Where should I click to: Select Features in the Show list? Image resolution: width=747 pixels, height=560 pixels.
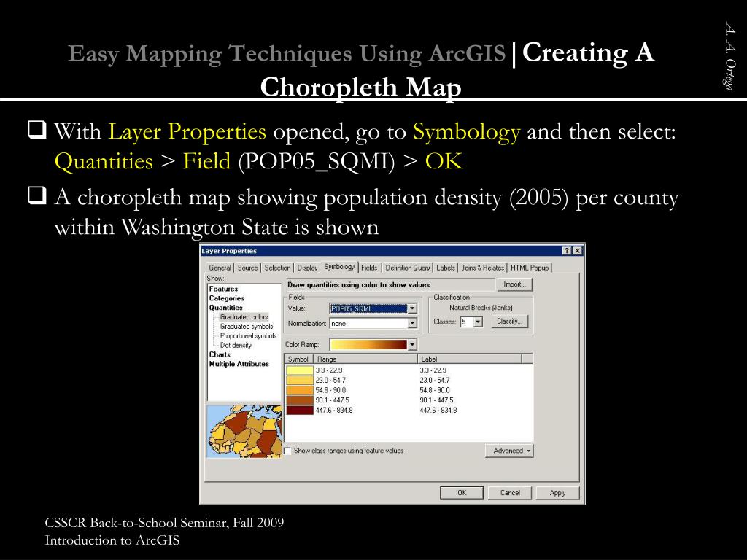[223, 289]
